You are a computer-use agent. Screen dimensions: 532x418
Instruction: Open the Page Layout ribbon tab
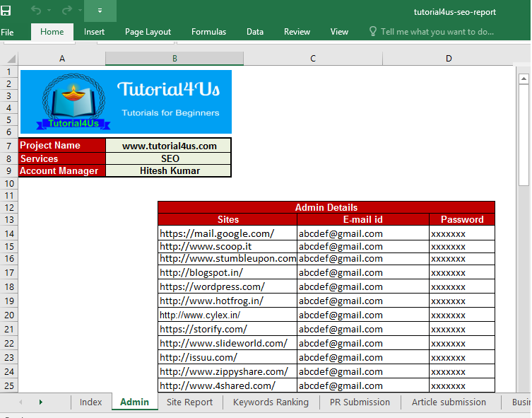(148, 32)
